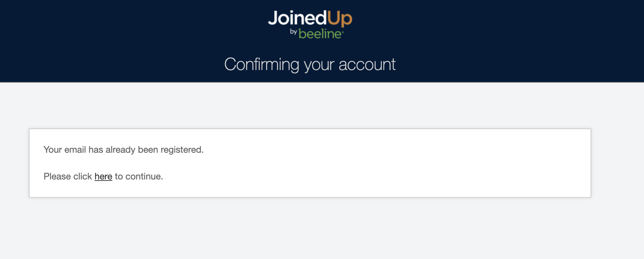Click the small "by" text beside beeline

294,32
